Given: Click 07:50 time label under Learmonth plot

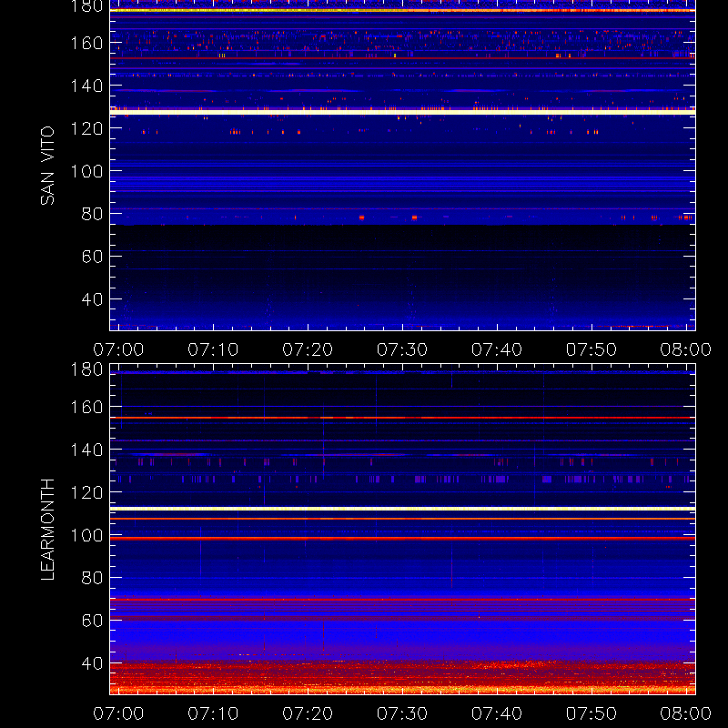Looking at the screenshot, I should [591, 713].
